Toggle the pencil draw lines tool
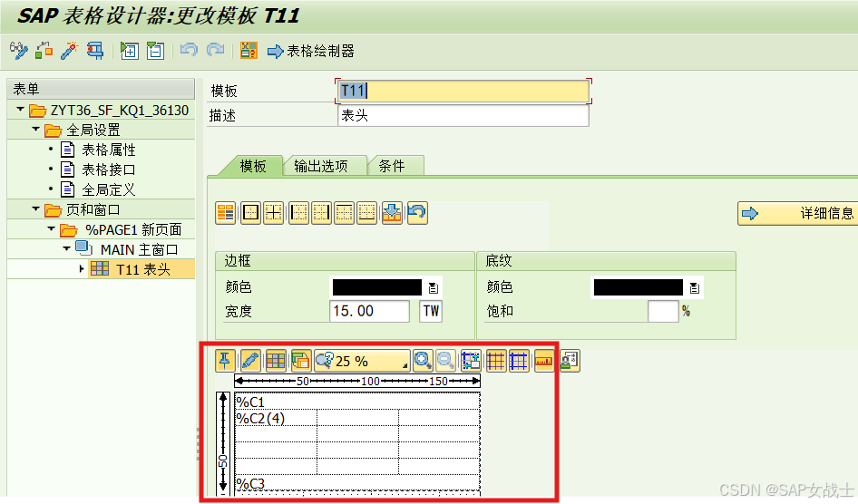 coord(250,361)
